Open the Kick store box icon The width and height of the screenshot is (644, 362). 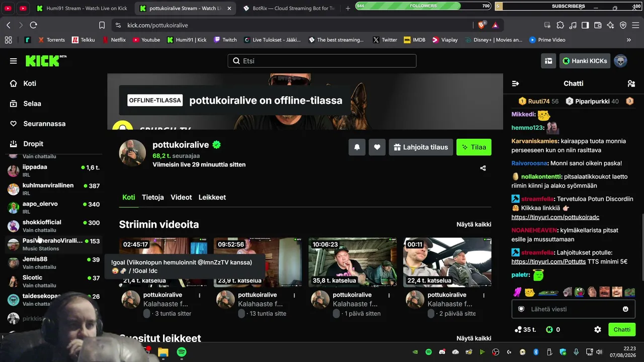(548, 61)
